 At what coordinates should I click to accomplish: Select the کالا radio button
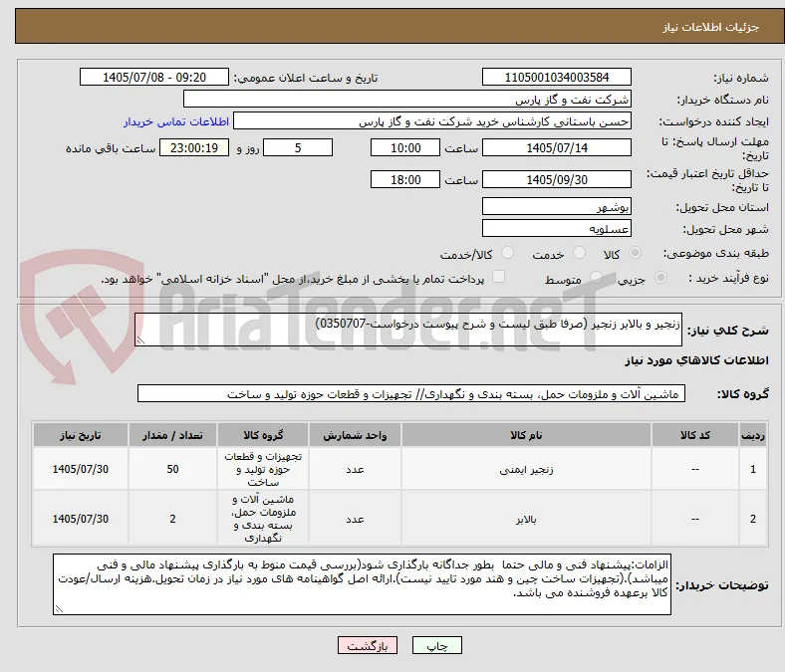click(635, 253)
